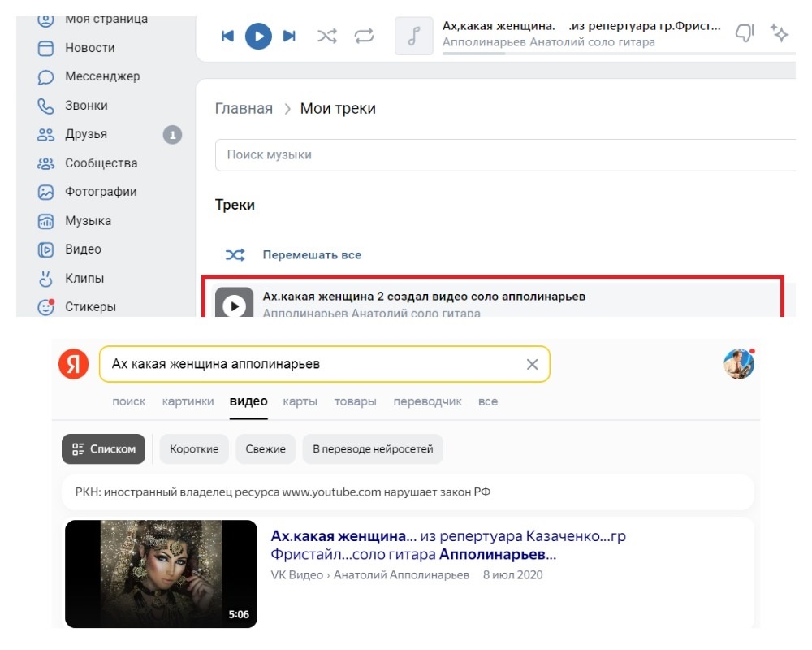The image size is (812, 650).
Task: Click the Поиск музыки search field
Action: (x=505, y=154)
